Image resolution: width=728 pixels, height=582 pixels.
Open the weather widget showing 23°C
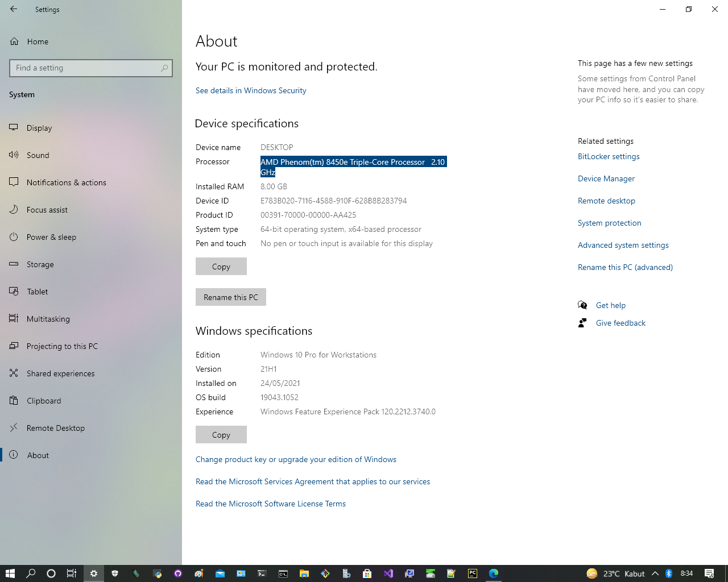tap(615, 573)
